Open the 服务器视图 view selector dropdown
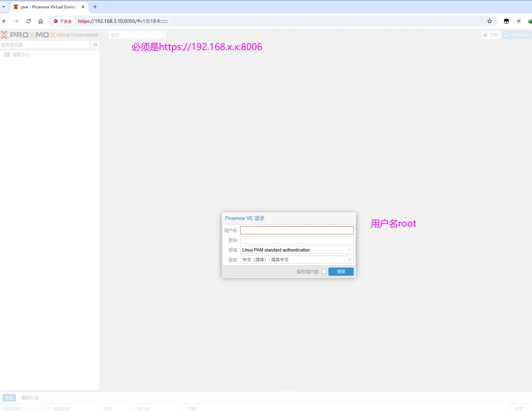This screenshot has width=532, height=411. click(45, 45)
